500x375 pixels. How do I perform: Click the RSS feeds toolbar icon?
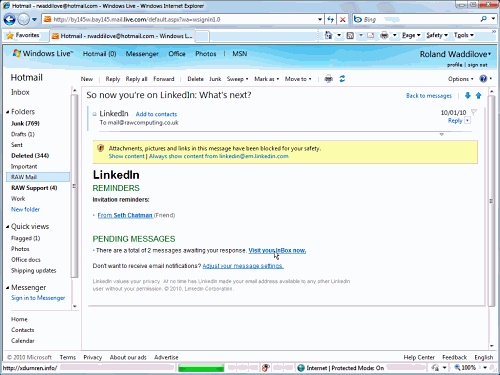pos(350,35)
